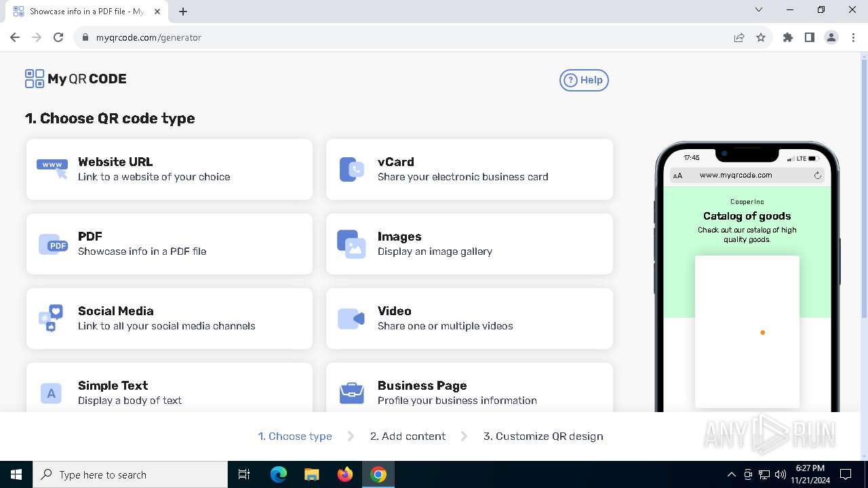Go to step 3. Customize QR design
Image resolution: width=868 pixels, height=488 pixels.
click(x=543, y=436)
